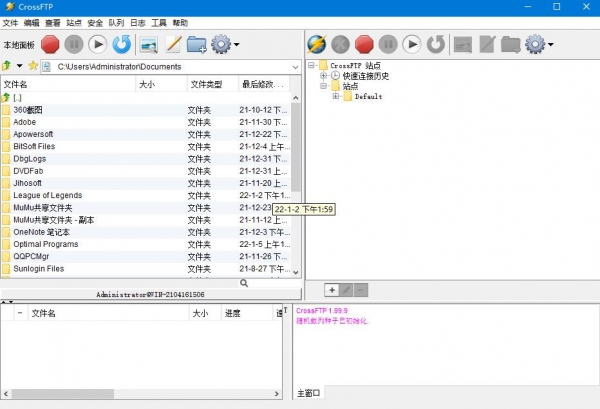
Task: Select the [..] parent directory row
Action: click(145, 98)
